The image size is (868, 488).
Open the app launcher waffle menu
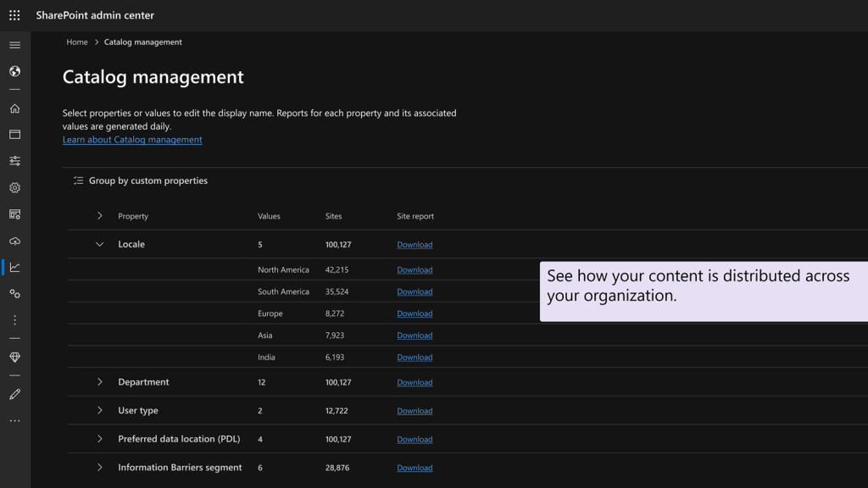click(x=13, y=14)
